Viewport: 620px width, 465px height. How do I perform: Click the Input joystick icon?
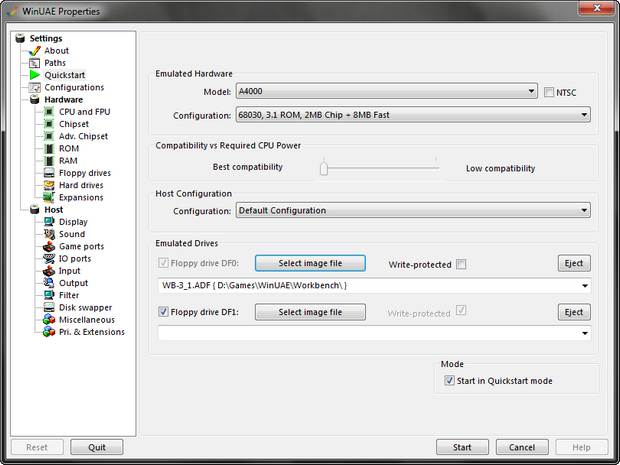coord(49,271)
